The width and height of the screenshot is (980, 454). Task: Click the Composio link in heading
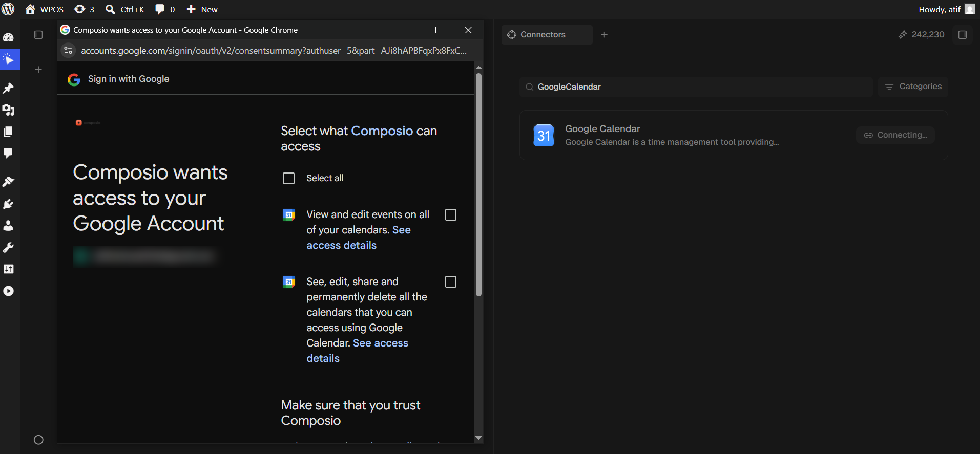tap(382, 131)
